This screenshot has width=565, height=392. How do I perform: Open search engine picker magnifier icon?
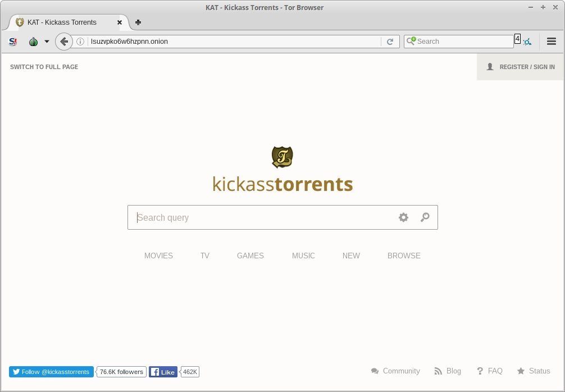[x=411, y=41]
